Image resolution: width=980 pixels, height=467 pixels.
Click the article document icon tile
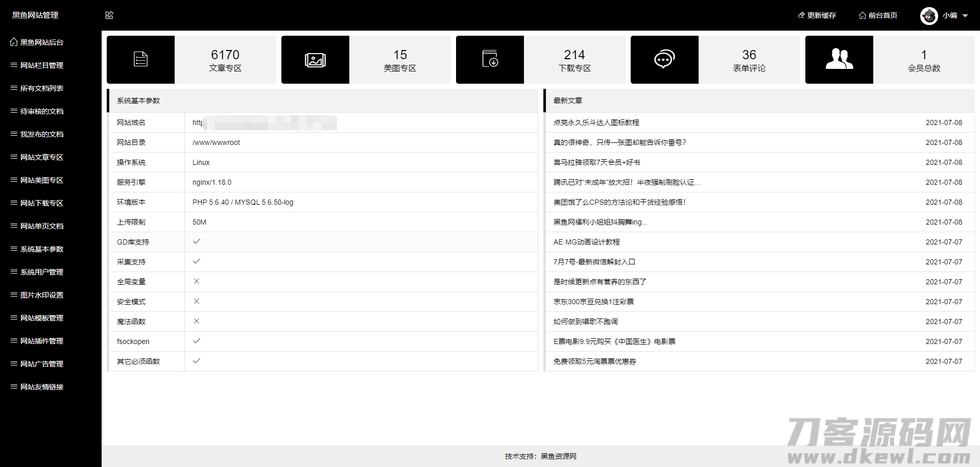[x=140, y=60]
